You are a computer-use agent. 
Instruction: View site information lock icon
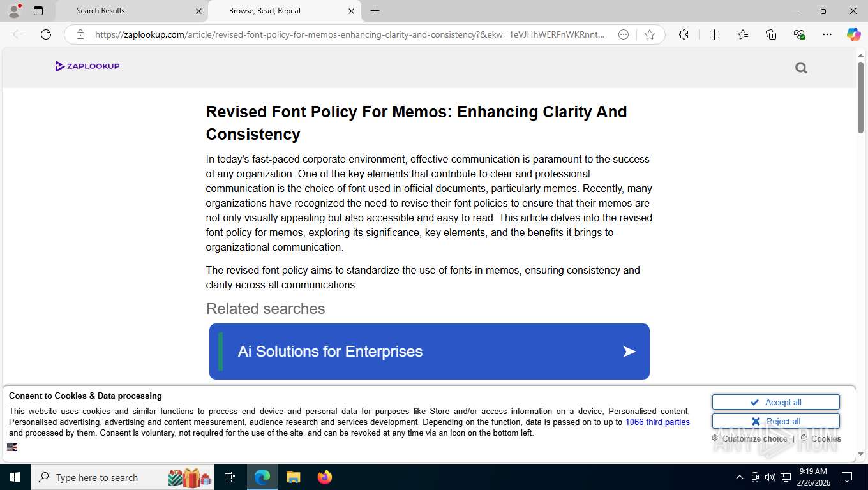(80, 34)
